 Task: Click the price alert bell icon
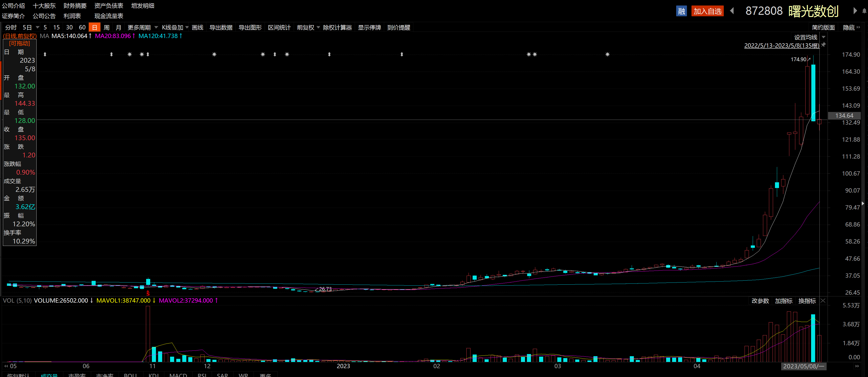click(864, 11)
